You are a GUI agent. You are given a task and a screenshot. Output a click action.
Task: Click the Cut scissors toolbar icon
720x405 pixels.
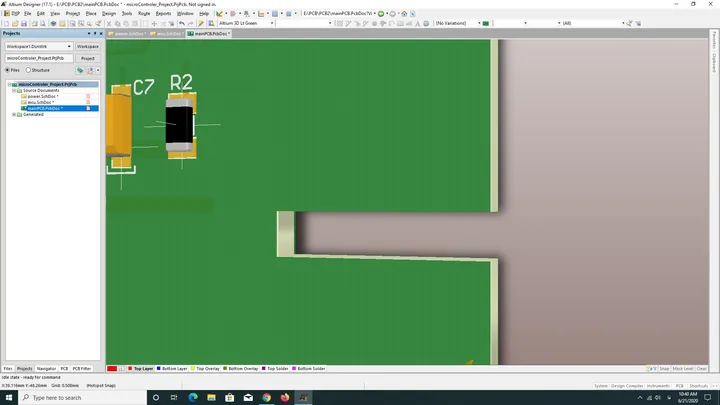point(109,23)
